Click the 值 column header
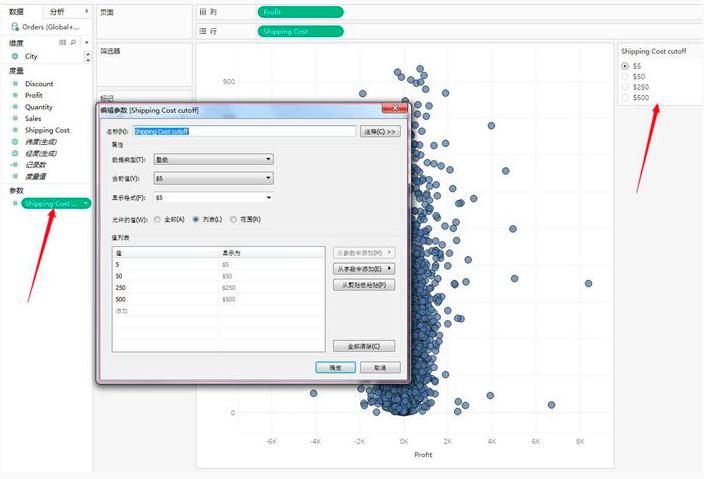The image size is (704, 479). point(165,253)
